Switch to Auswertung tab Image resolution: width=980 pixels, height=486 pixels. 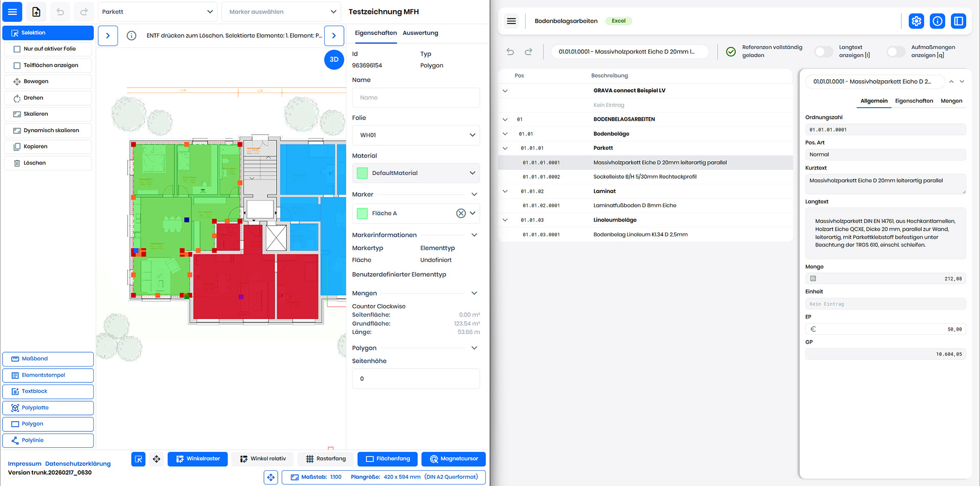(420, 33)
